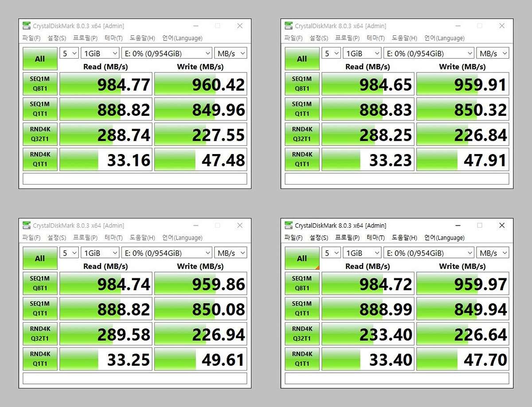Image resolution: width=532 pixels, height=407 pixels.
Task: Open test count dropdown in bottom-right window
Action: 331,253
